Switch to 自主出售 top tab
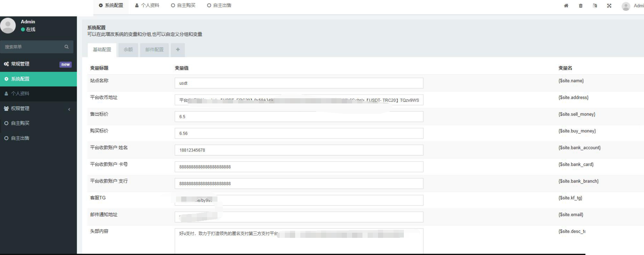 [219, 5]
